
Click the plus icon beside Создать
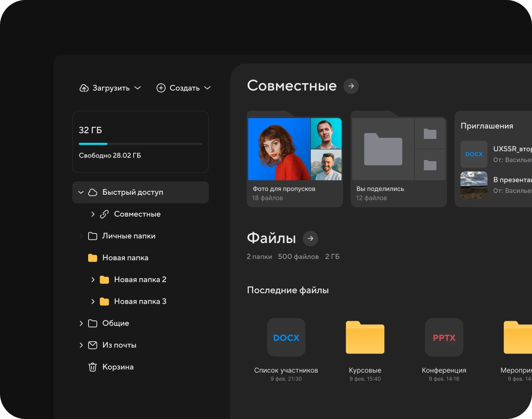click(161, 88)
